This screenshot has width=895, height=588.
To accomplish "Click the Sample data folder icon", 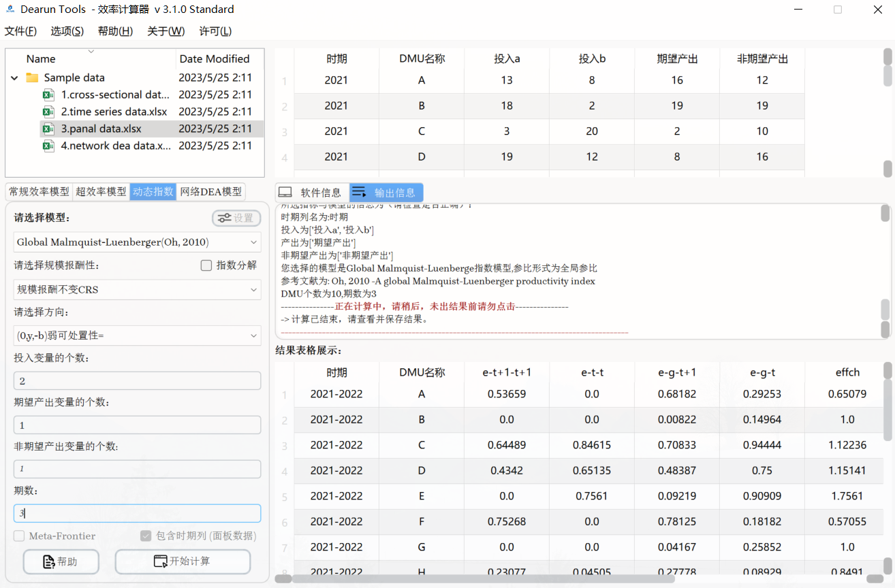I will 32,77.
